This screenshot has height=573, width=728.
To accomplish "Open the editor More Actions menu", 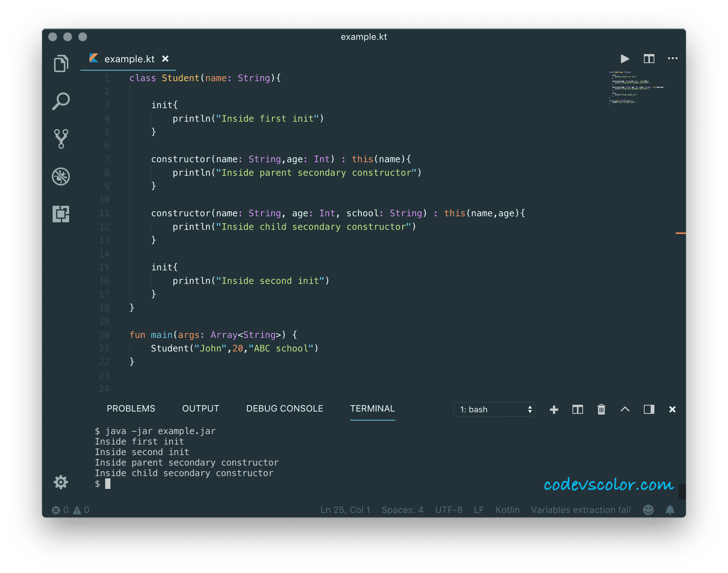I will pyautogui.click(x=672, y=58).
